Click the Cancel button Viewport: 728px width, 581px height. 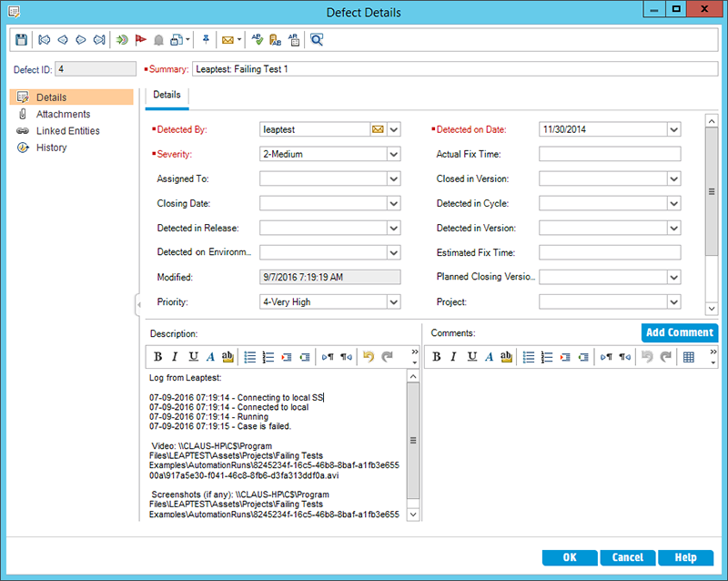pyautogui.click(x=628, y=557)
